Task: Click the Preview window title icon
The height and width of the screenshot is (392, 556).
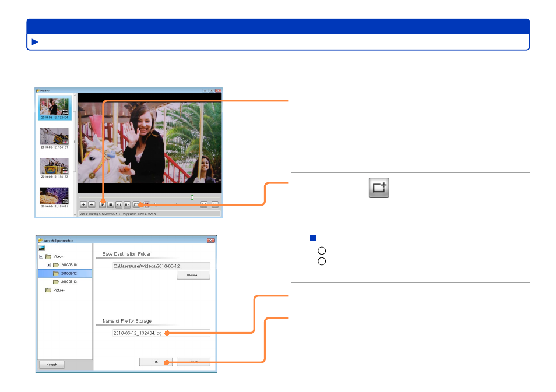Action: point(37,91)
